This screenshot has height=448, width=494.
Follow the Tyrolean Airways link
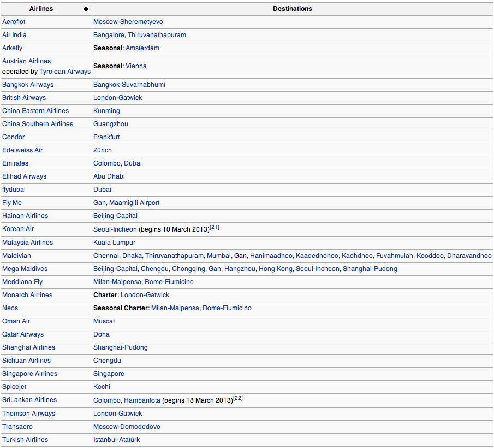(65, 72)
